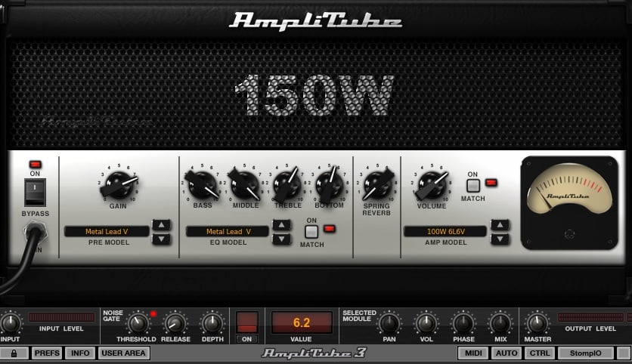Open PREFS
This screenshot has width=632, height=364.
[x=47, y=353]
